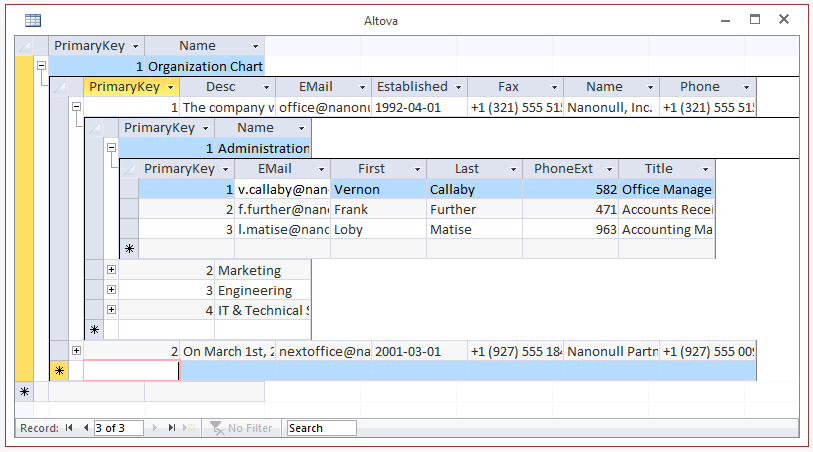Click the Altova table icon in title bar
The width and height of the screenshot is (813, 452).
click(x=32, y=20)
